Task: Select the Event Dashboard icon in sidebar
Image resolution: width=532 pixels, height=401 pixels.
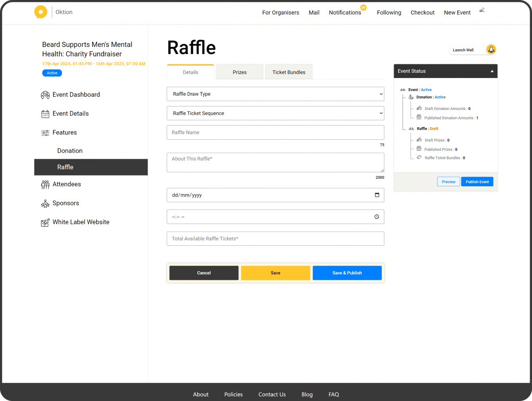Action: click(45, 94)
